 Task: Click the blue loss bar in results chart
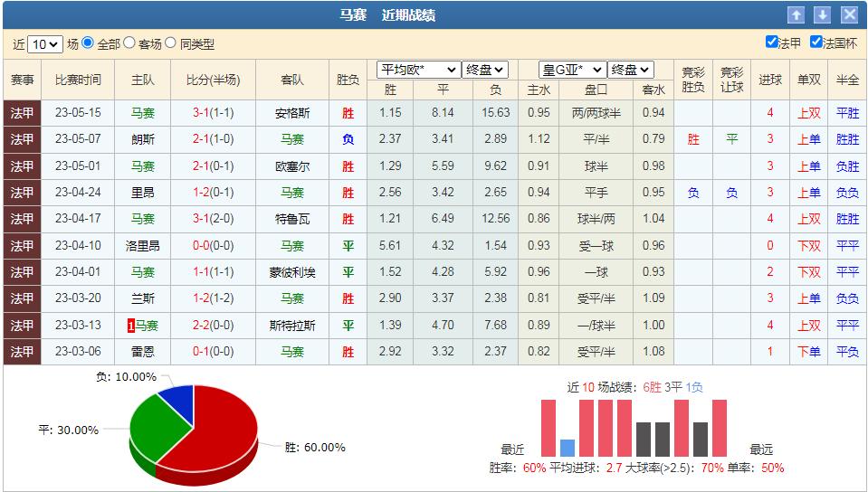[568, 448]
